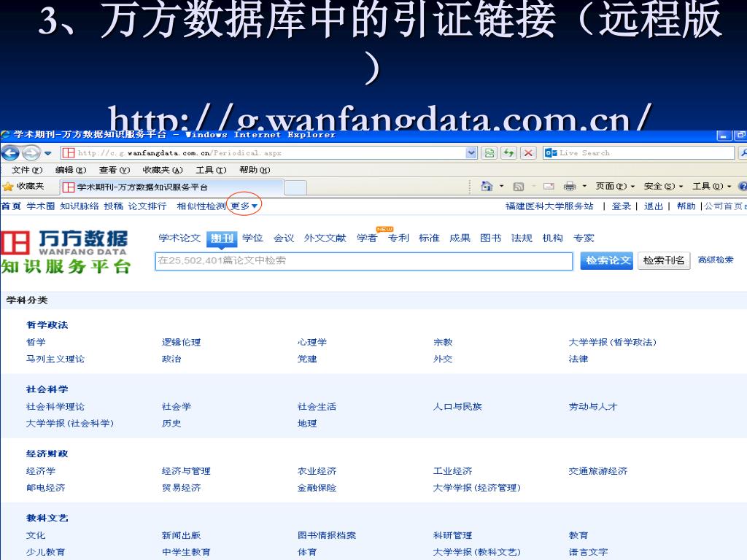
Task: Click the green Refresh page icon
Action: tap(508, 153)
